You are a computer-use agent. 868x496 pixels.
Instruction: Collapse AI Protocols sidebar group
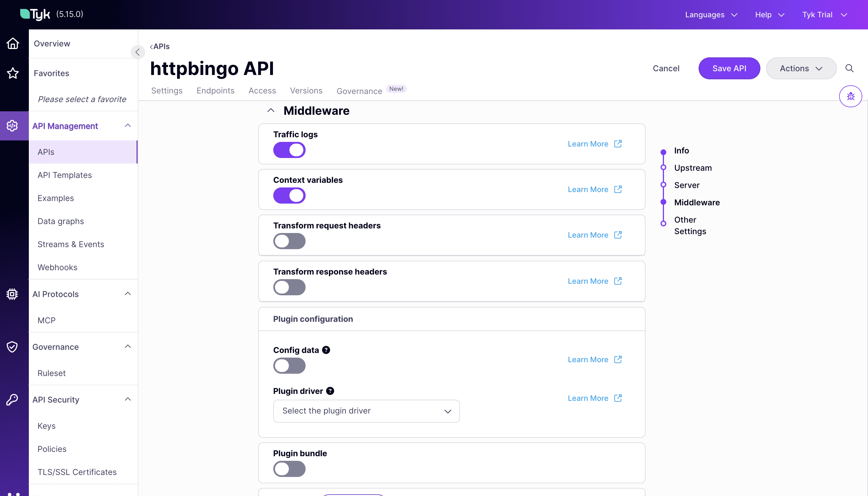pos(128,294)
